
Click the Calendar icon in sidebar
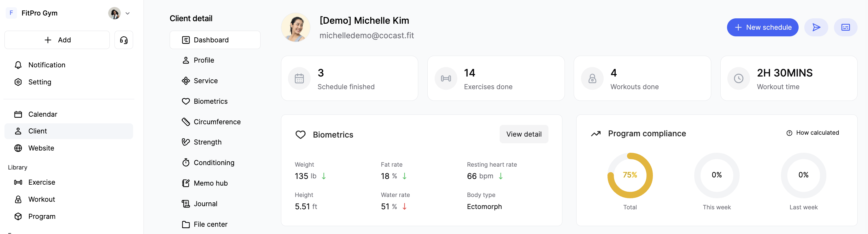coord(18,114)
